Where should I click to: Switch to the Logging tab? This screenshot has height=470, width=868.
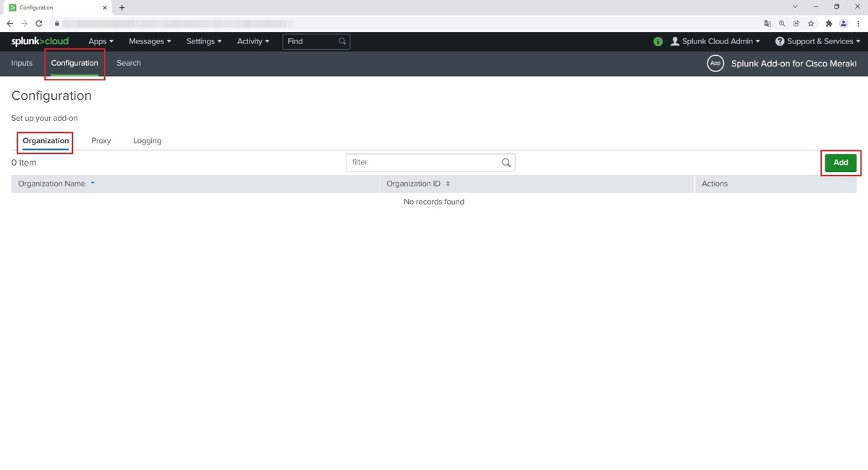click(147, 140)
